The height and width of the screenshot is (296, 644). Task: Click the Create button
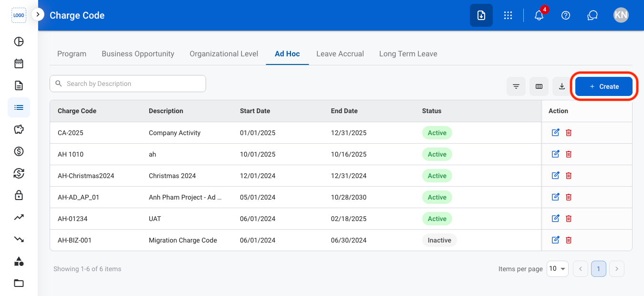click(604, 86)
